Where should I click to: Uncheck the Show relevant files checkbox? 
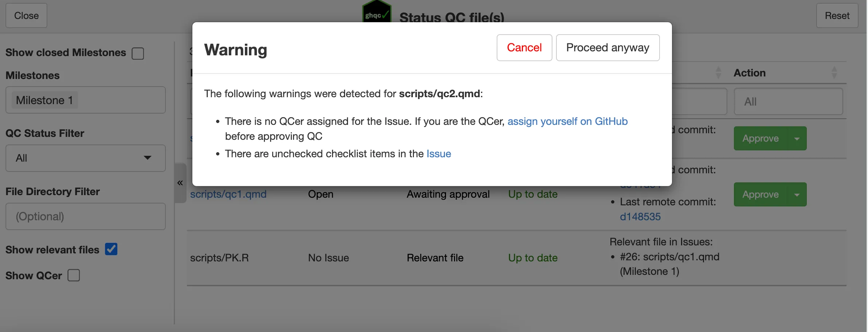coord(111,249)
